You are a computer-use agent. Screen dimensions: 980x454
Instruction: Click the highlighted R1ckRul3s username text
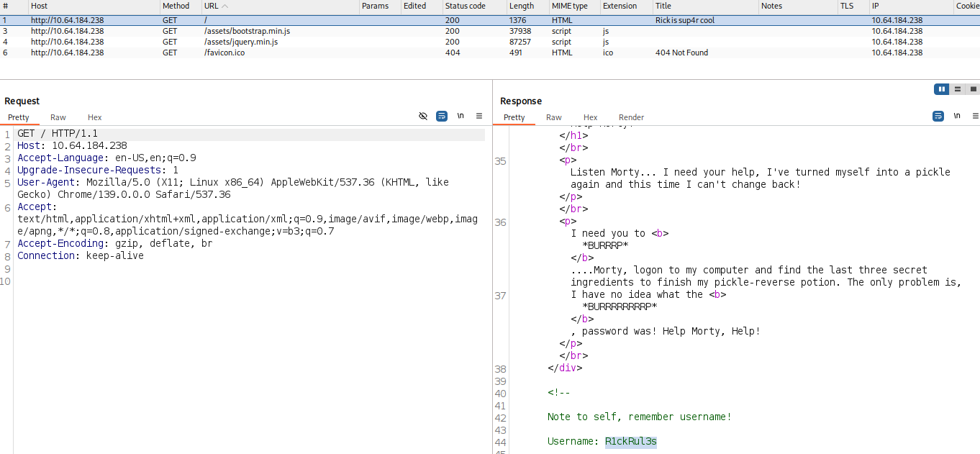(630, 441)
